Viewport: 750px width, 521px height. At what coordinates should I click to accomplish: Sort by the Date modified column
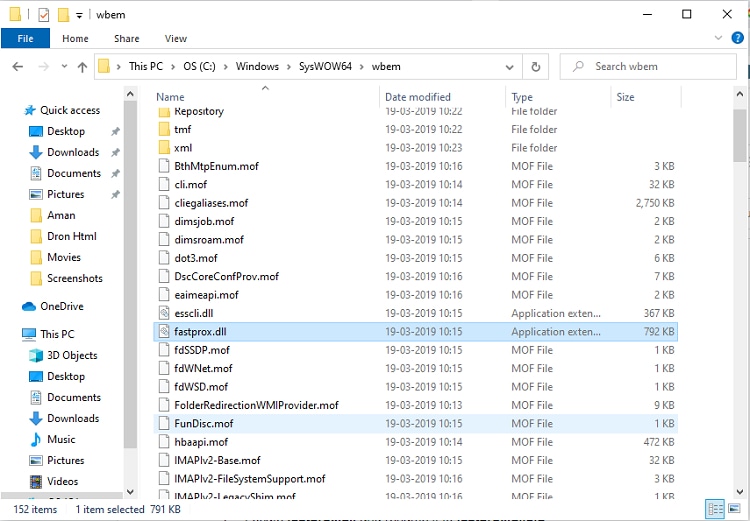[x=418, y=97]
